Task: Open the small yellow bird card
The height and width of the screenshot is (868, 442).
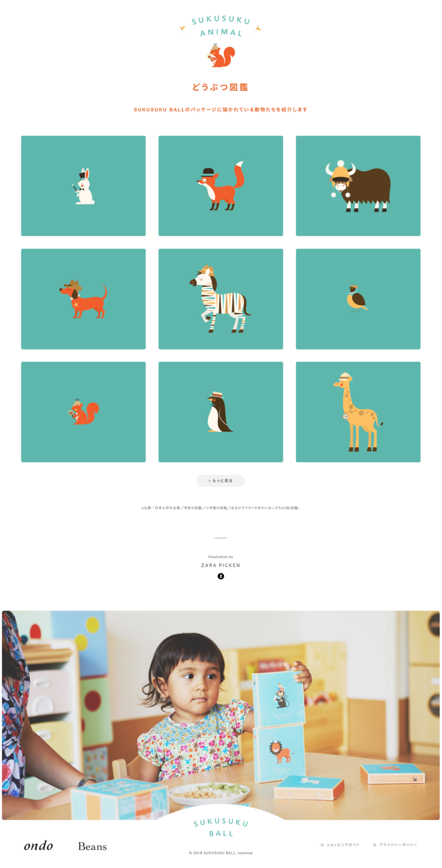Action: coord(358,299)
